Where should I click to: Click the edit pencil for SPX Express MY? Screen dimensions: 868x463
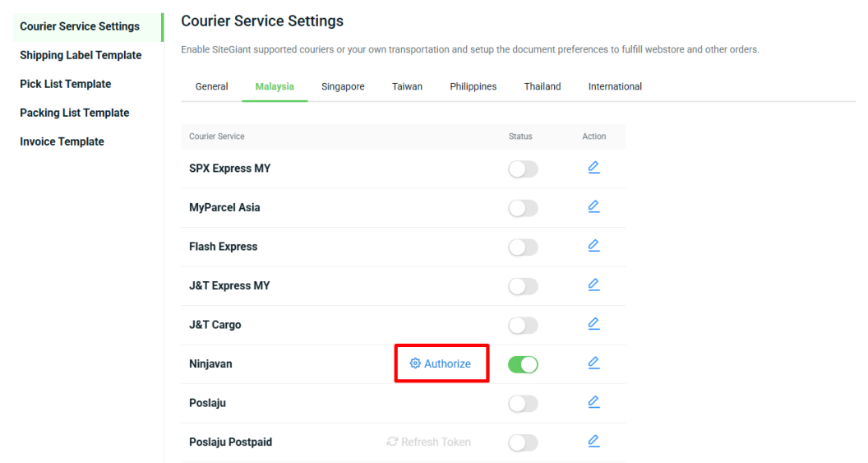tap(593, 168)
